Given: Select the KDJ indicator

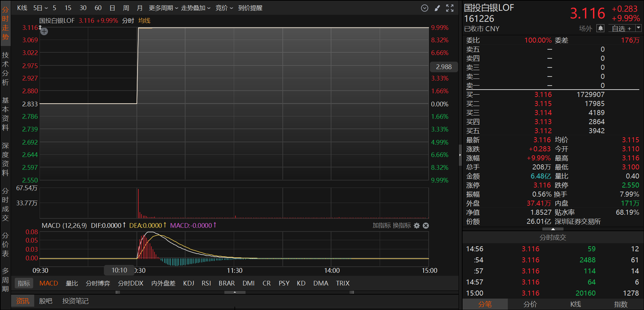Looking at the screenshot, I should click(x=189, y=283).
